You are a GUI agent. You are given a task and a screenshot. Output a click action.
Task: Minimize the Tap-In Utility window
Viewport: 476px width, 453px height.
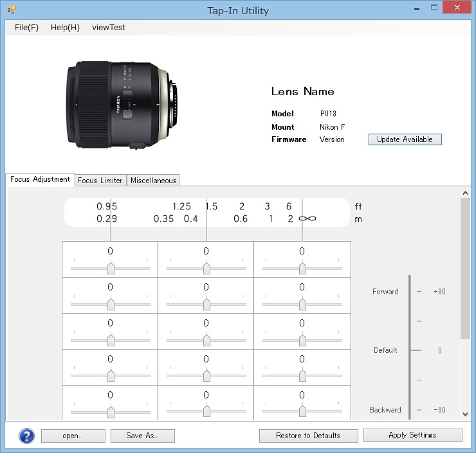click(x=417, y=8)
